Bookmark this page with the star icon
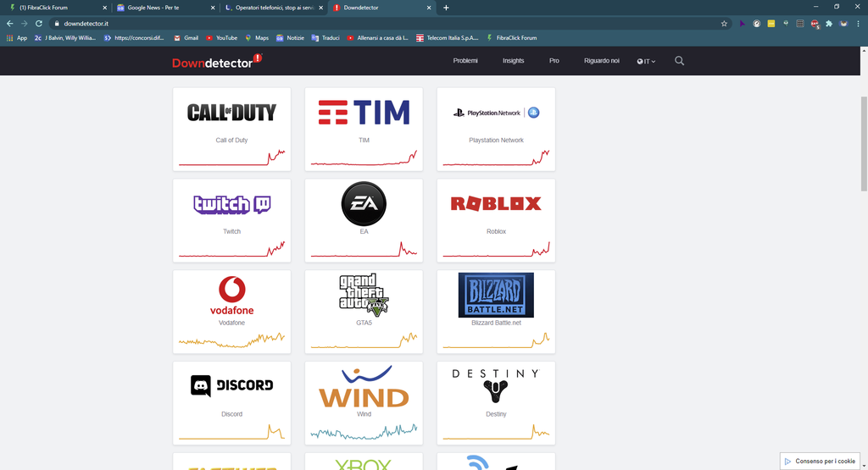Viewport: 868px width, 470px height. coord(724,24)
